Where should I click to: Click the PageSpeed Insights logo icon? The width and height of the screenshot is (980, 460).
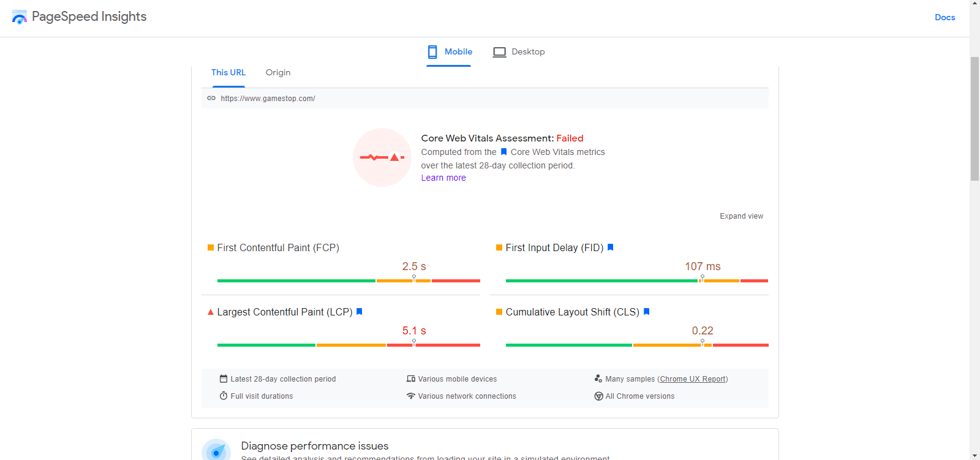[x=20, y=17]
